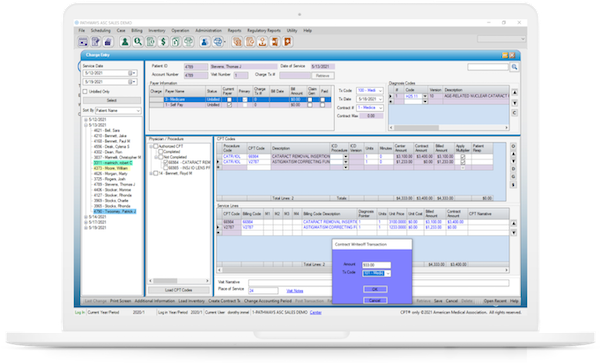Click the blue person toolbar icon
Viewport: 600px width, 363px height.
coord(204,42)
